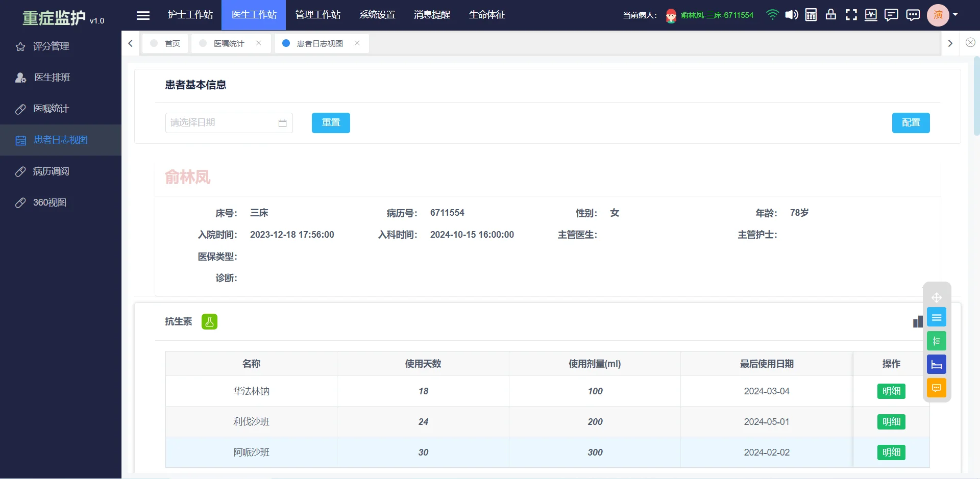
Task: Click the bar chart icon on the antibiotics panel
Action: (917, 321)
